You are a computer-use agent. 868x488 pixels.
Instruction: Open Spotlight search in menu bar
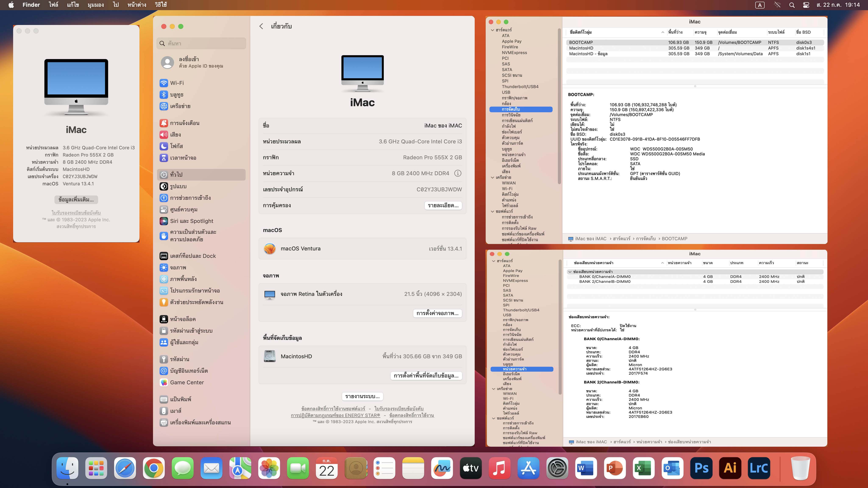792,5
